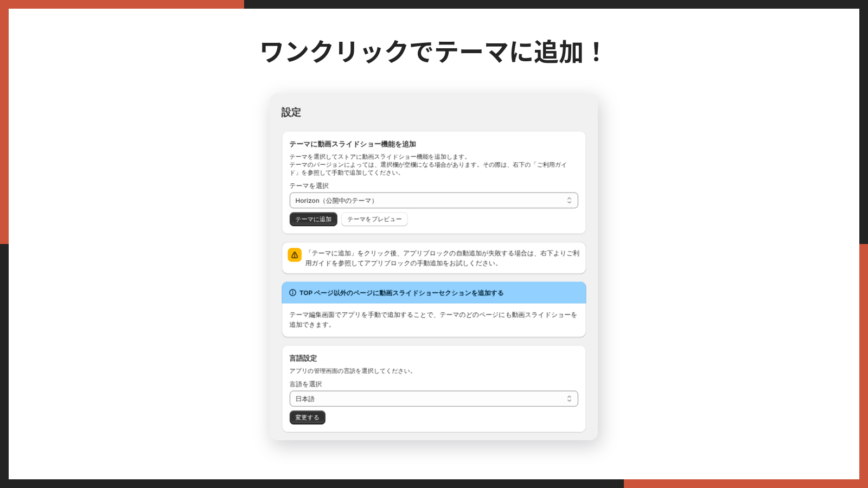Image resolution: width=868 pixels, height=488 pixels.
Task: Click the info circle icon in blue banner
Action: [292, 293]
